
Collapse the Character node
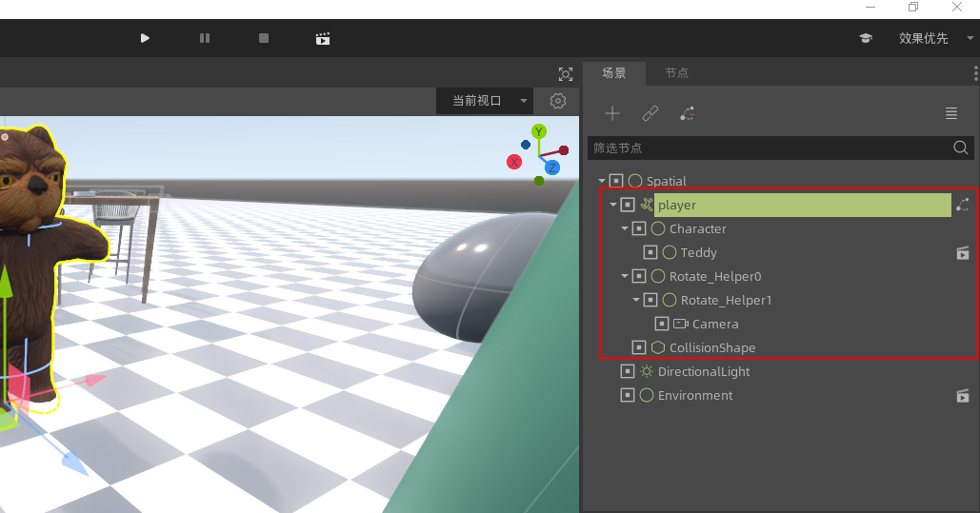625,228
